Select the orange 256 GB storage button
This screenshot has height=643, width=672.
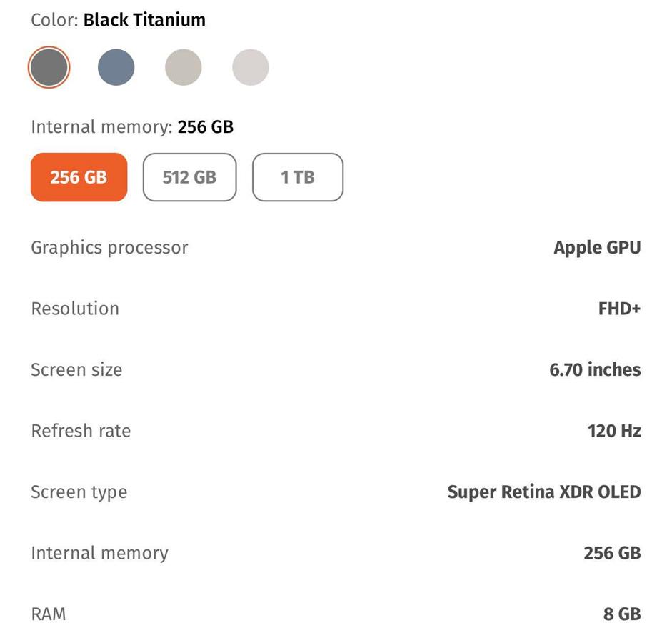(79, 177)
